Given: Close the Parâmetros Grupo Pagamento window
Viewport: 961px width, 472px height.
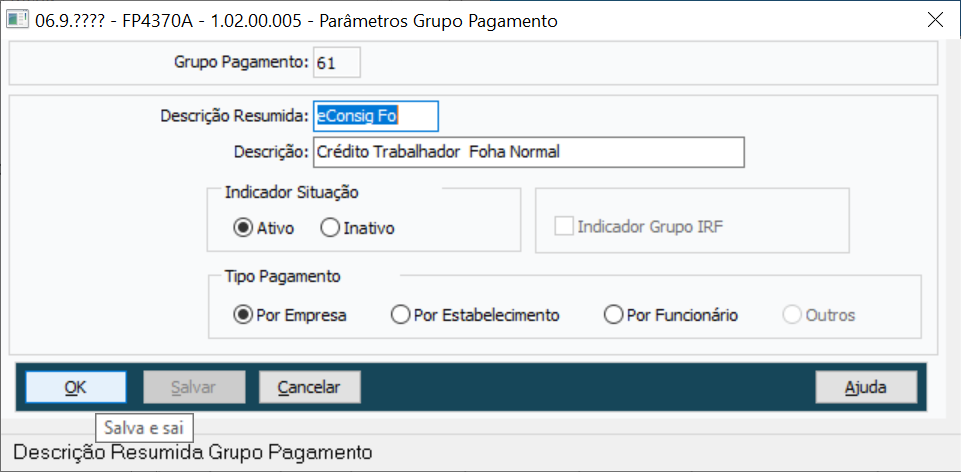Looking at the screenshot, I should (x=936, y=20).
